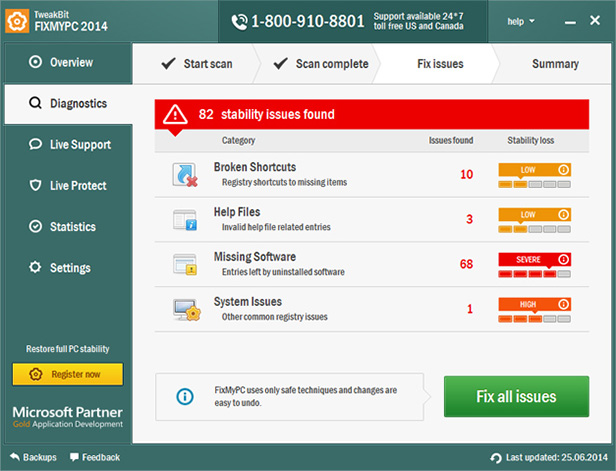616x471 pixels.
Task: Click the warning triangle icon in red banner
Action: pyautogui.click(x=175, y=115)
